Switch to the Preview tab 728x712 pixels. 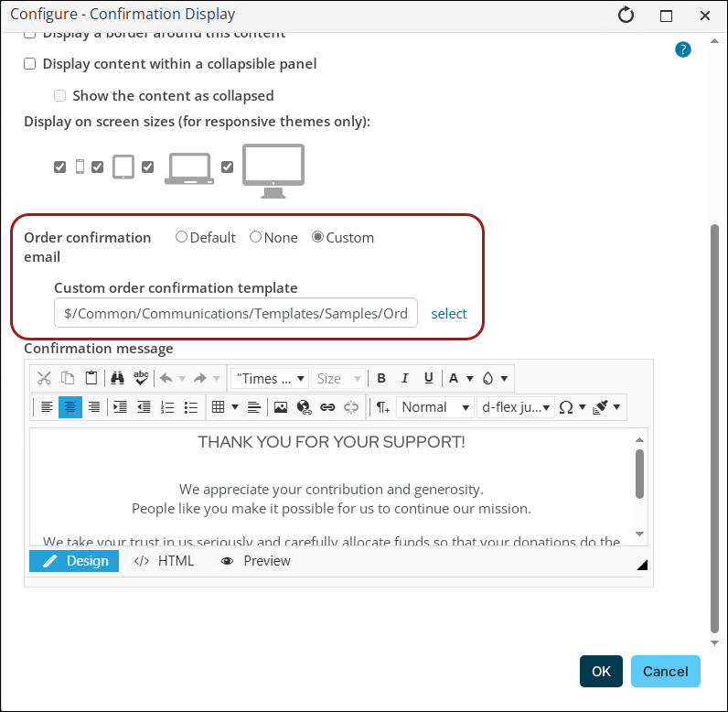click(x=256, y=561)
